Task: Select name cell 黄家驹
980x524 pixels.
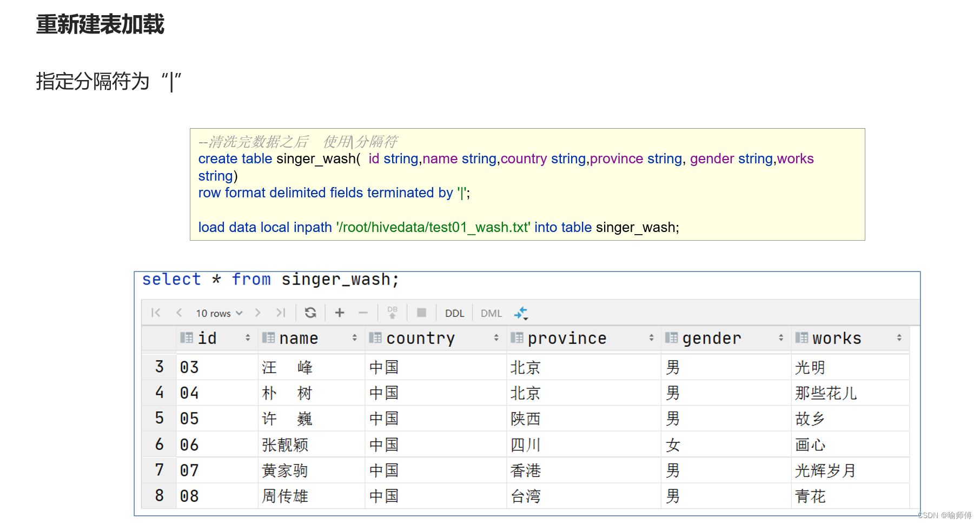Action: coord(312,470)
